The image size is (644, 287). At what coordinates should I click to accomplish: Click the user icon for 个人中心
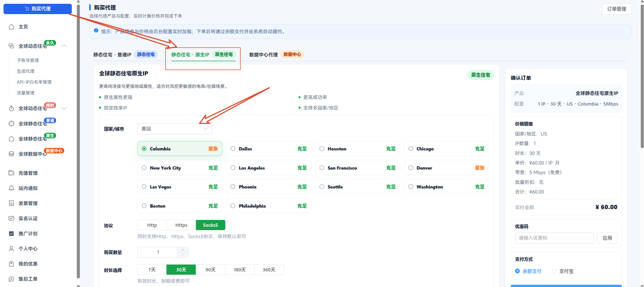[11, 248]
